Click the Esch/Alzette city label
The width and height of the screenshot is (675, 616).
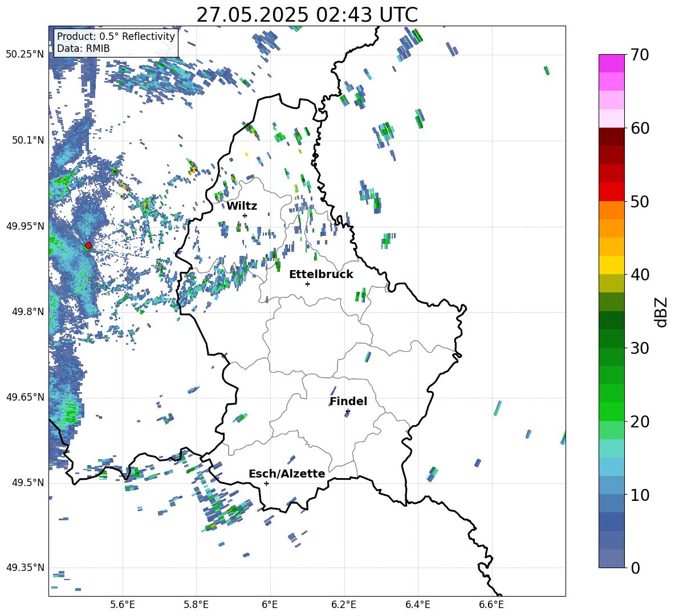[x=287, y=474]
